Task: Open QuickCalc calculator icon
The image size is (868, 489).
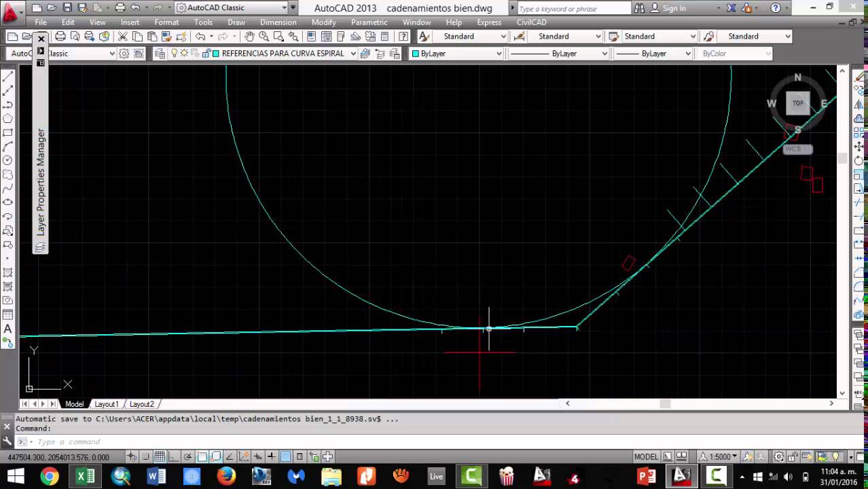Action: (385, 37)
